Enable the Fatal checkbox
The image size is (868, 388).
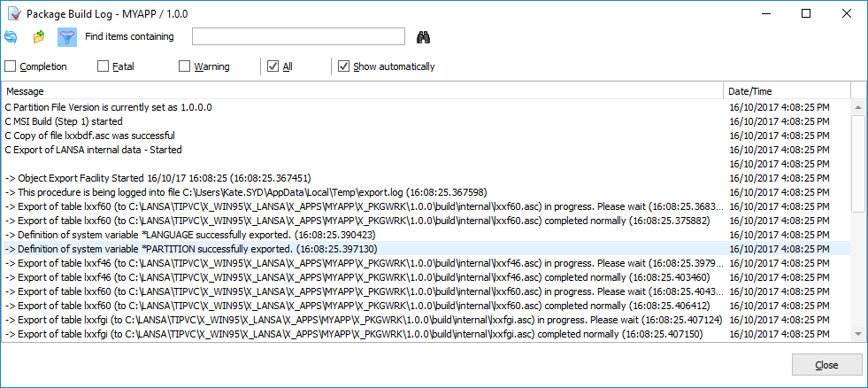pyautogui.click(x=103, y=66)
